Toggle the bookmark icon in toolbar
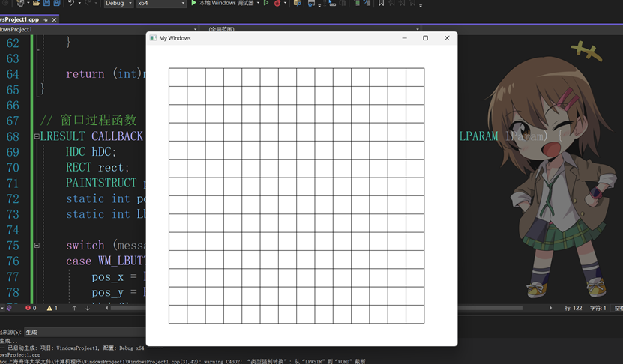Screen dimensions: 623x364 (381, 3)
